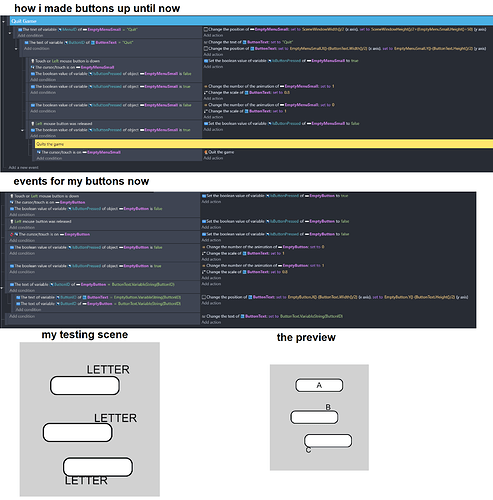493x500 pixels.
Task: Click the position icon of Change the position of EmptyMenuSmall
Action: point(206,29)
